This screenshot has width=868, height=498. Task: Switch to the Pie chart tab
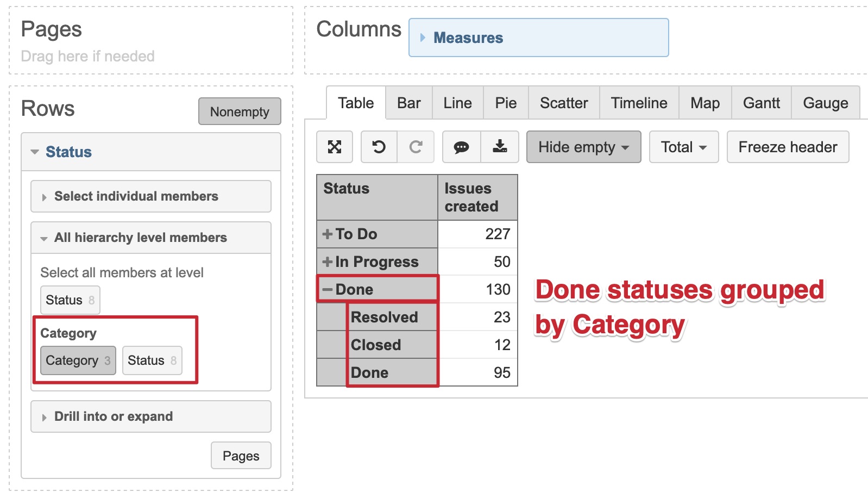(x=506, y=103)
